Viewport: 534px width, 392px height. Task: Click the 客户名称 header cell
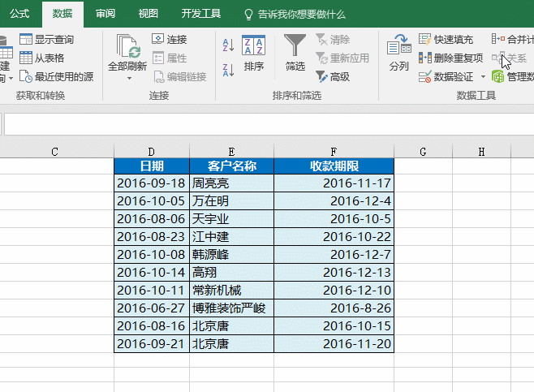[x=231, y=166]
